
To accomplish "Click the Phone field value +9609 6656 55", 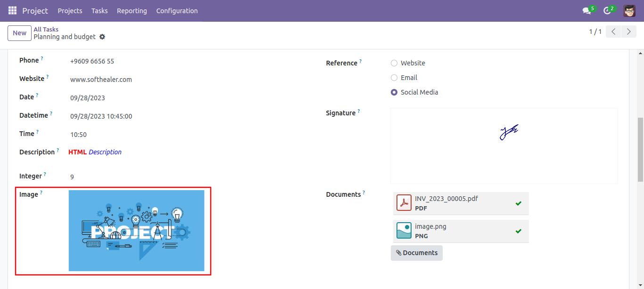I will (x=92, y=61).
